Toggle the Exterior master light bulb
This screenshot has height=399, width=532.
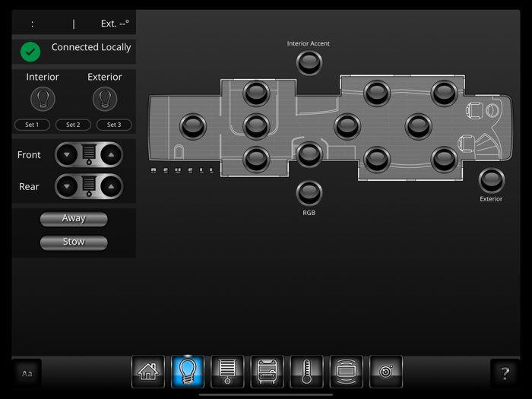[x=105, y=99]
